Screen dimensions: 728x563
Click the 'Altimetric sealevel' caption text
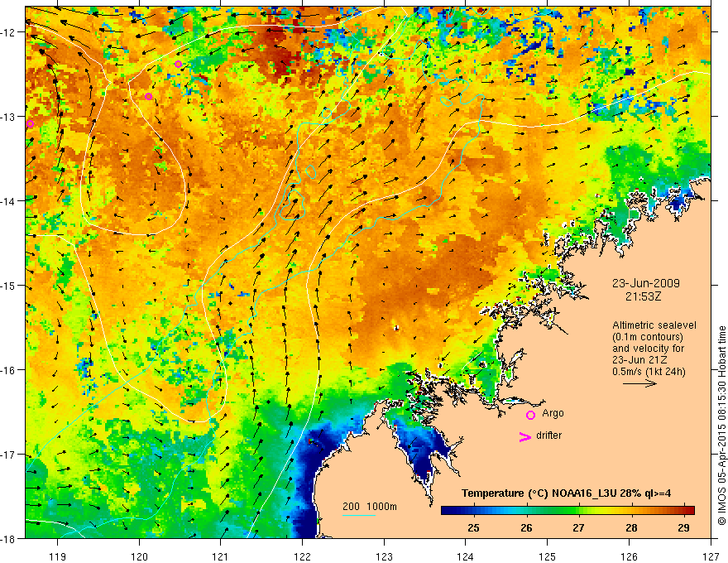point(654,325)
